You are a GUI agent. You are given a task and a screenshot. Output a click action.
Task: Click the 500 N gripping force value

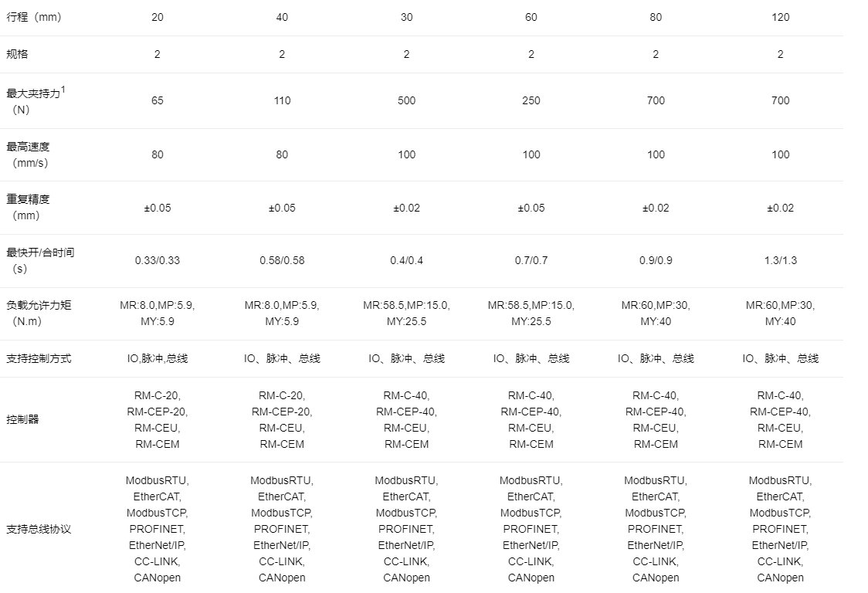pos(406,100)
